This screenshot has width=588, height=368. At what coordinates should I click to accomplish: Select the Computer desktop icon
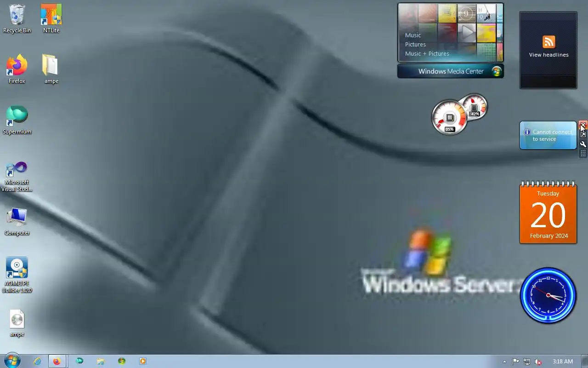[x=17, y=221]
